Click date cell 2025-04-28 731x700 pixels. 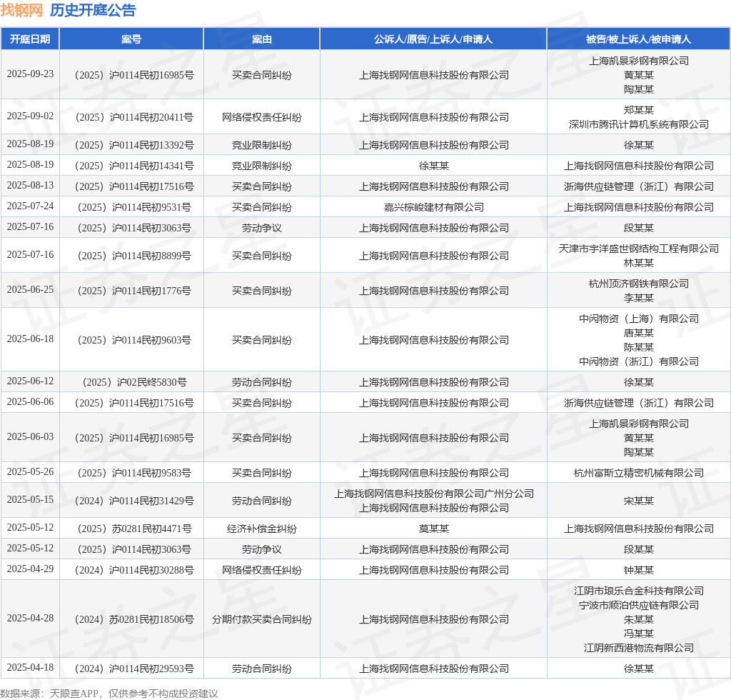(30, 619)
